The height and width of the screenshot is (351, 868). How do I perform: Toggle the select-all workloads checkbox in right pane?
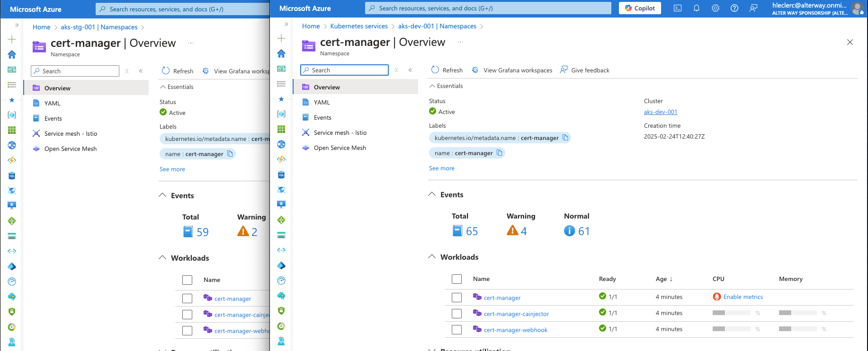[x=456, y=279]
